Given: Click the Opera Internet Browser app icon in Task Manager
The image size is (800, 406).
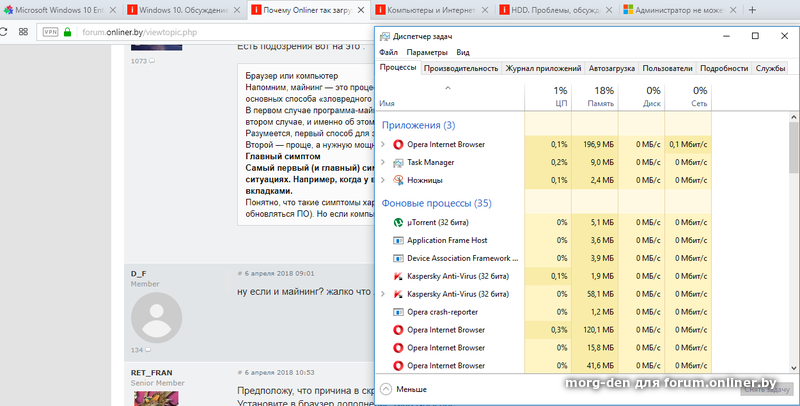Looking at the screenshot, I should tap(398, 145).
